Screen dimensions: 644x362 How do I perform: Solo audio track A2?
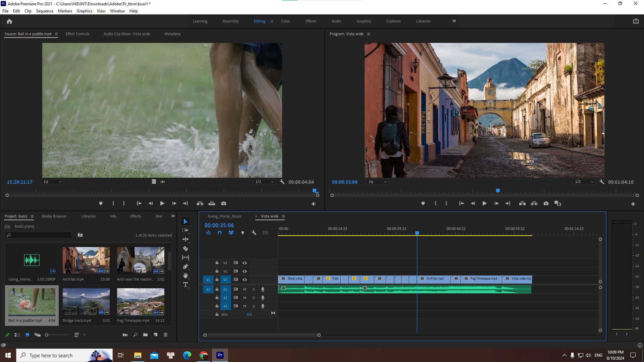(254, 298)
